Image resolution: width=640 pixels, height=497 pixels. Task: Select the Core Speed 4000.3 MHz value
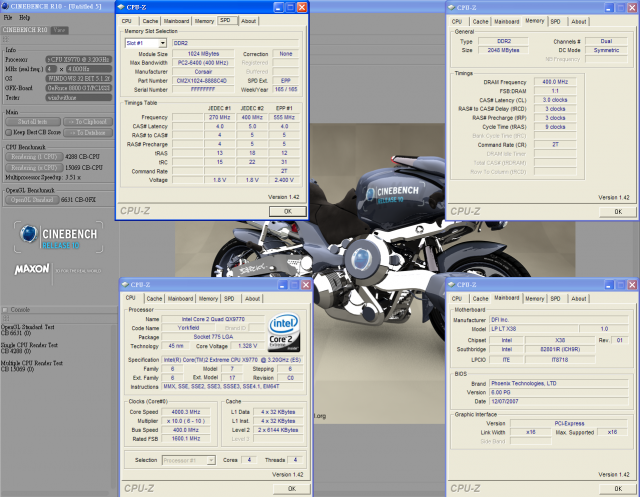tap(186, 412)
